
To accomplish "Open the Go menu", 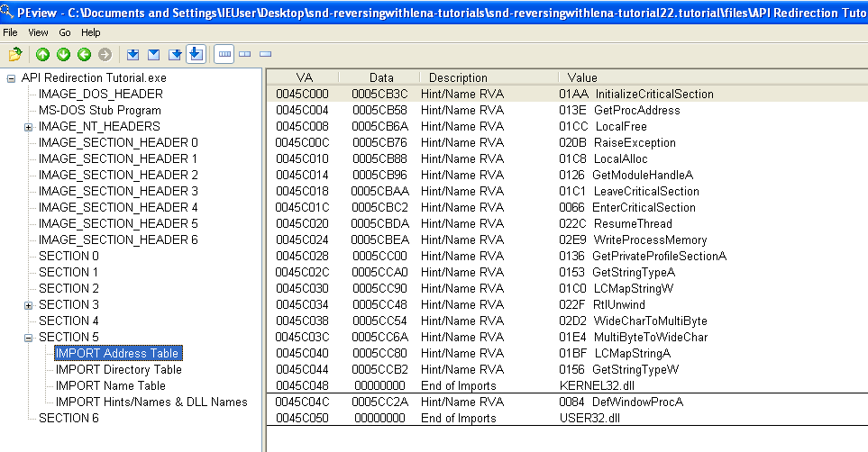I will coord(65,32).
